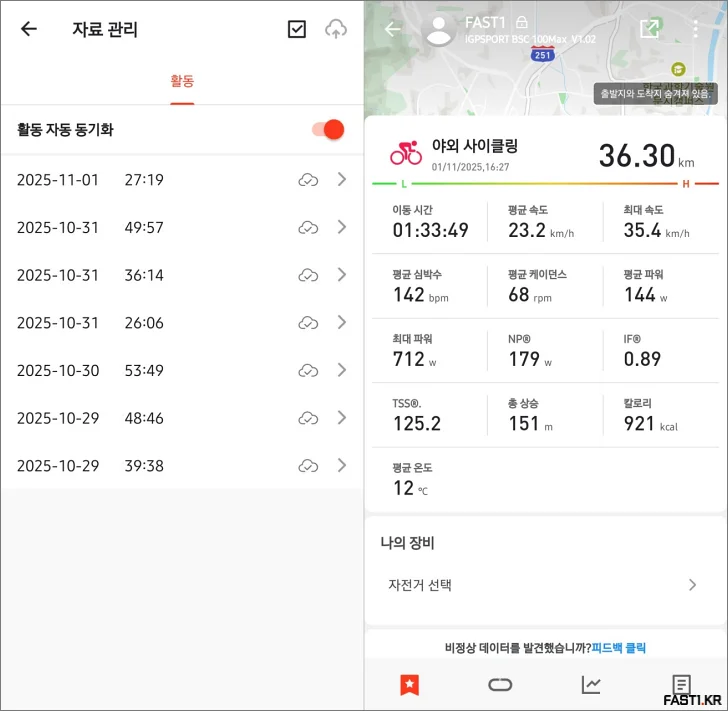Tap the 야외 사이클링 title
The image size is (728, 711).
(474, 146)
